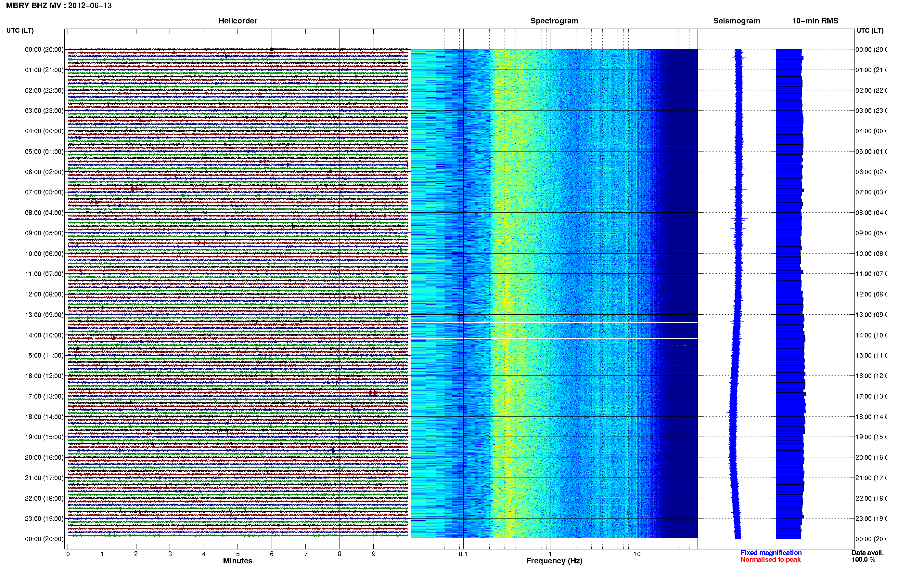Click the 'Fixed magnification' legend text
The height and width of the screenshot is (578, 924).
(x=771, y=553)
